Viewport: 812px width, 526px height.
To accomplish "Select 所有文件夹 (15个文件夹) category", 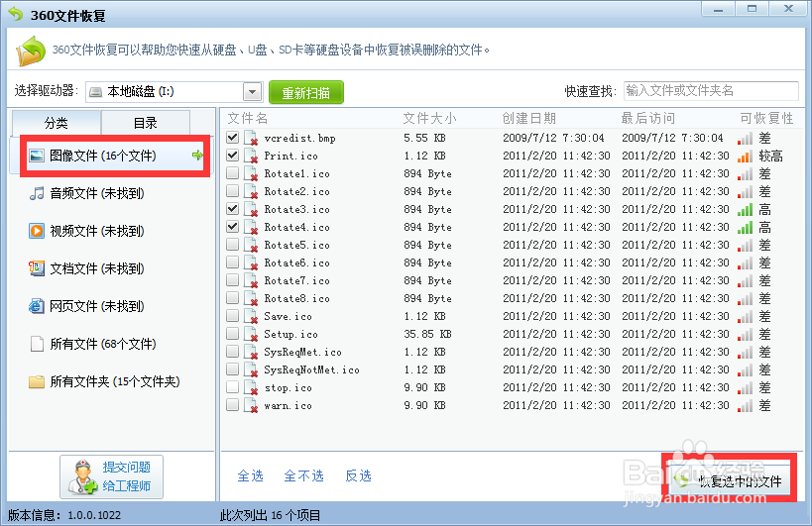I will 112,381.
